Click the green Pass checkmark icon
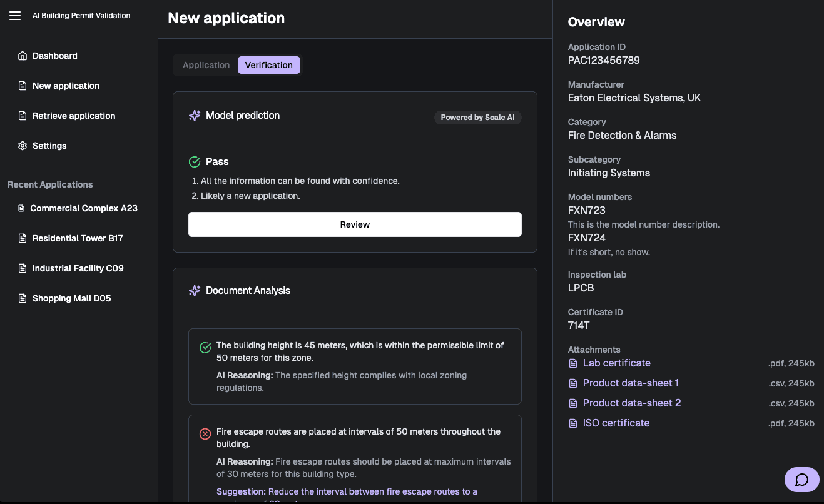824x504 pixels. [195, 162]
